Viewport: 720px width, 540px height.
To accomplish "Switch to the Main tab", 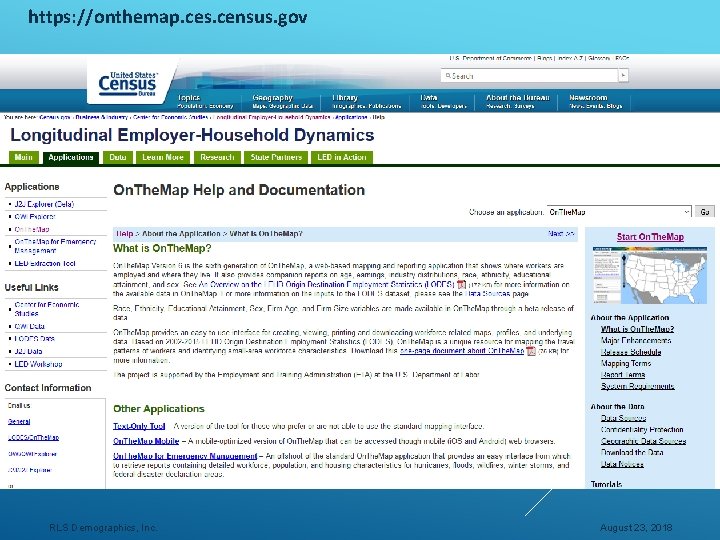I will (x=23, y=158).
